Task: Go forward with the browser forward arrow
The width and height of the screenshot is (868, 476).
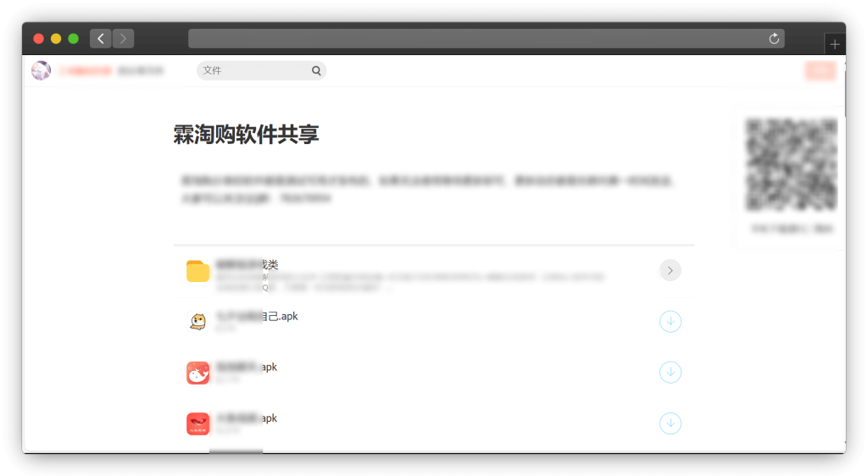Action: click(123, 39)
